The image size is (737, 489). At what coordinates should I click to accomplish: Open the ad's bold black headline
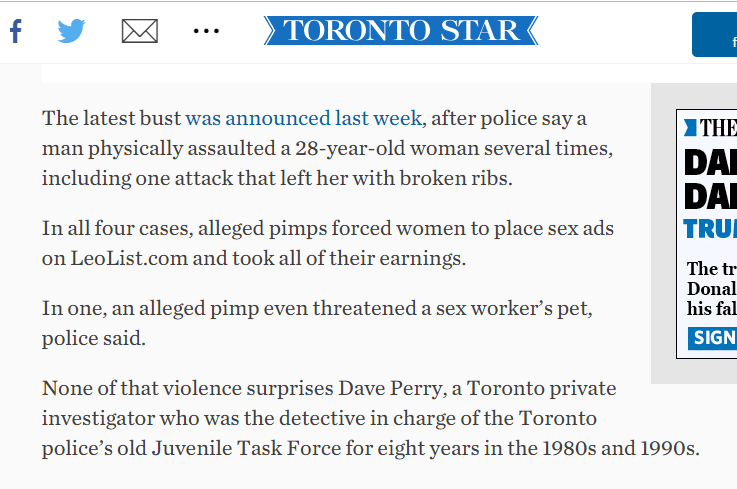point(711,180)
